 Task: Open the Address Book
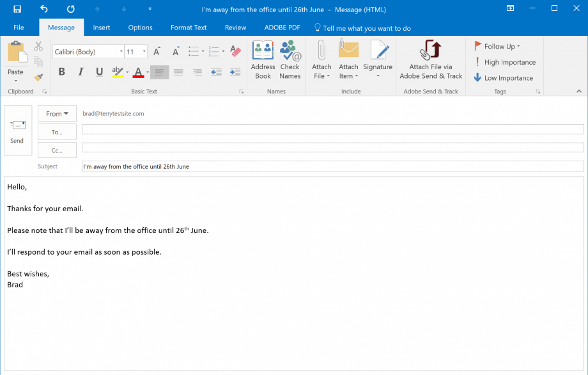pyautogui.click(x=263, y=60)
